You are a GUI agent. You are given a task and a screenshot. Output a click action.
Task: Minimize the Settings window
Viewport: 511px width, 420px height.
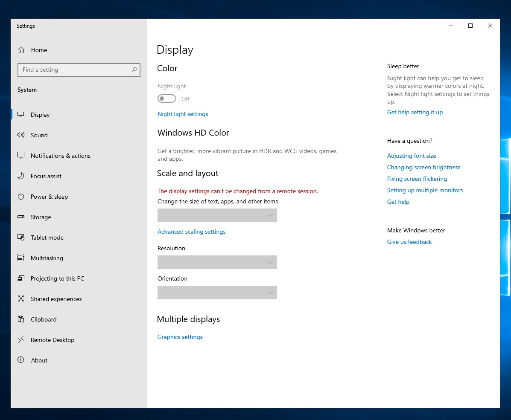(451, 26)
